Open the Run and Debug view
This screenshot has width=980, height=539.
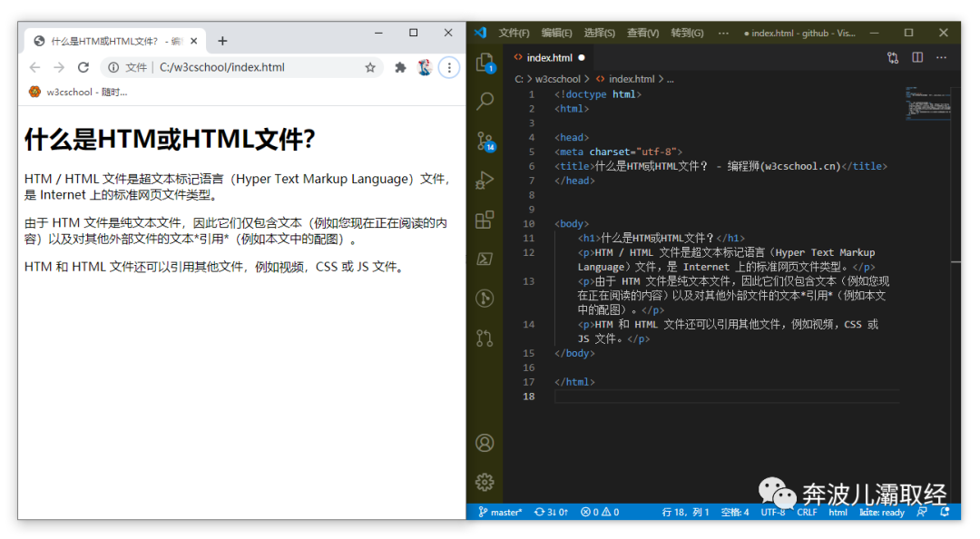485,180
